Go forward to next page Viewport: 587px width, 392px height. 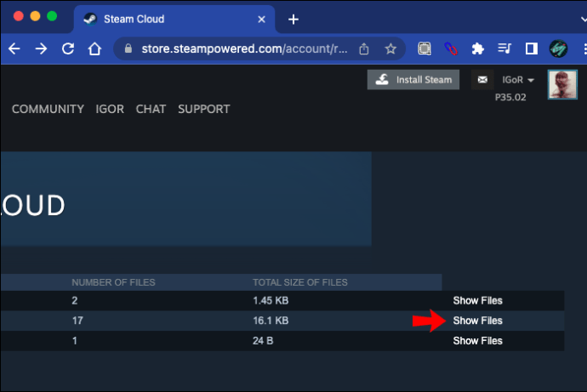tap(41, 48)
